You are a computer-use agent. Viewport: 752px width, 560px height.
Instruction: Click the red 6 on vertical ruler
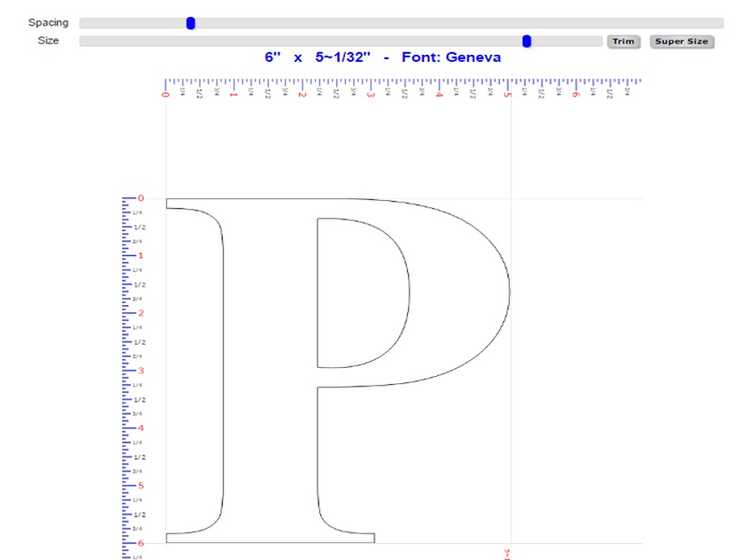coord(141,543)
